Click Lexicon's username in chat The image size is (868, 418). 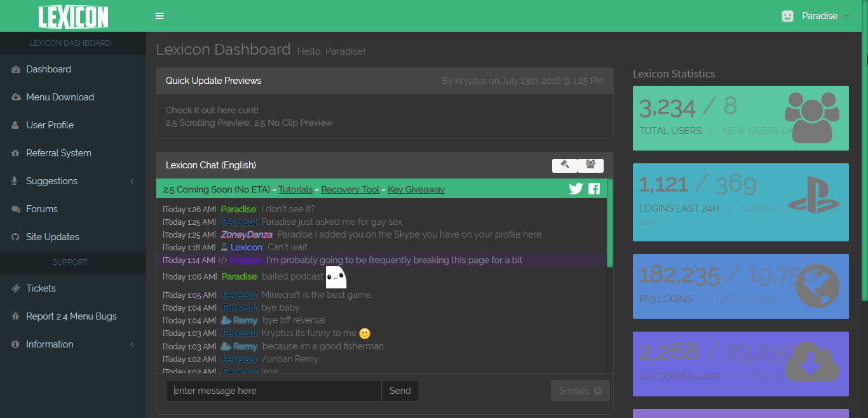coord(246,247)
